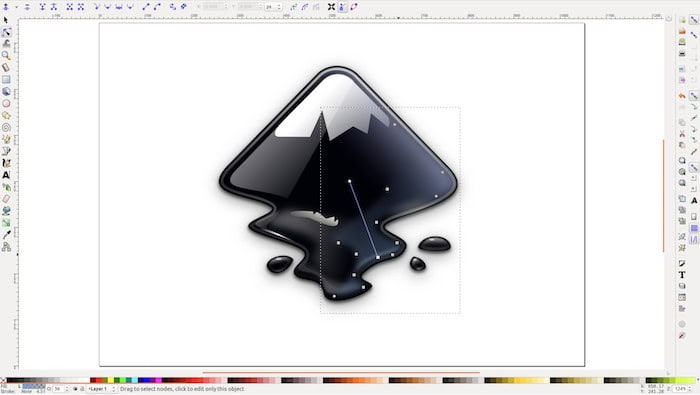
Task: Toggle layer visibility eye in status bar
Action: coord(75,389)
